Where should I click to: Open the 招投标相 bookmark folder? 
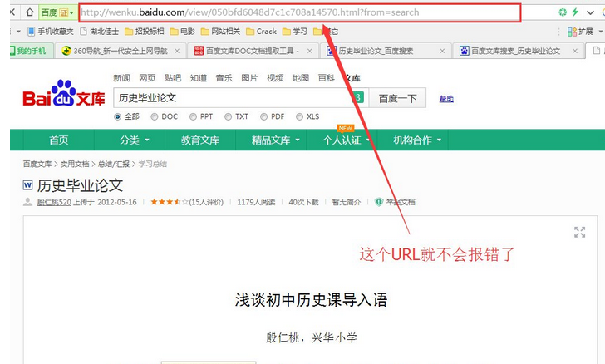pos(145,32)
